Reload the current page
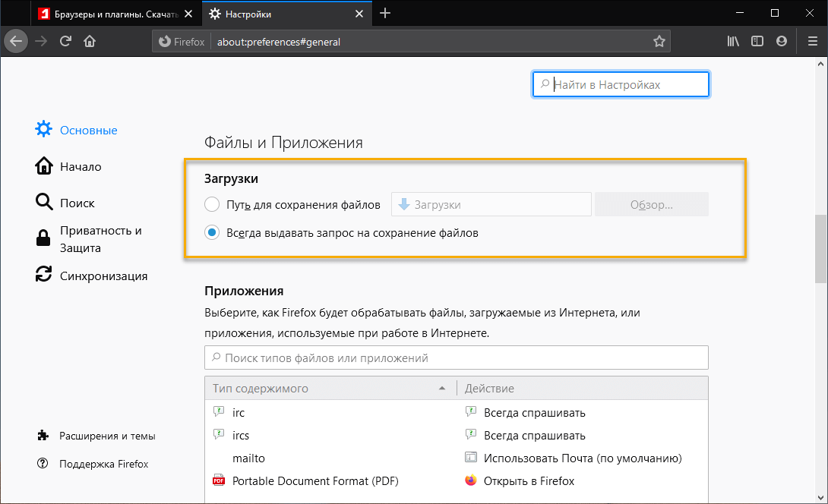Screen dimensions: 828x504 point(66,42)
